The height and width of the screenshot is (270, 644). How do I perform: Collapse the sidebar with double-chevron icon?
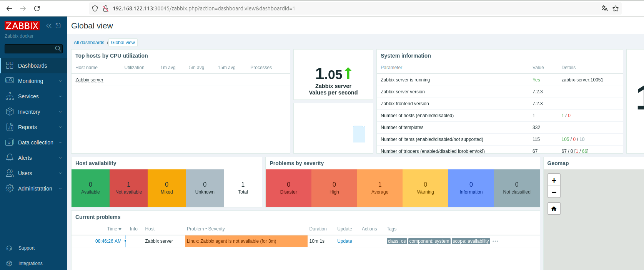click(49, 26)
